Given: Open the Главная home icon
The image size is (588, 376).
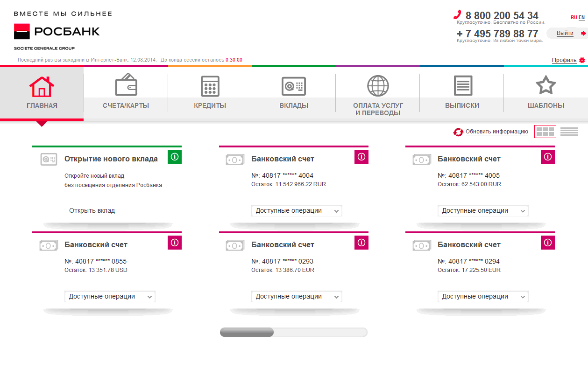Looking at the screenshot, I should coord(42,87).
